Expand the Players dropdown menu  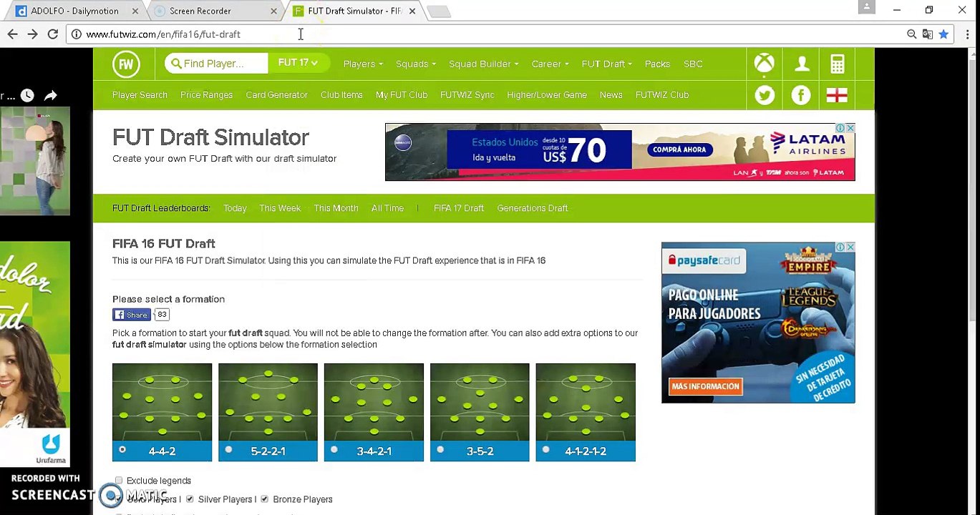click(363, 64)
